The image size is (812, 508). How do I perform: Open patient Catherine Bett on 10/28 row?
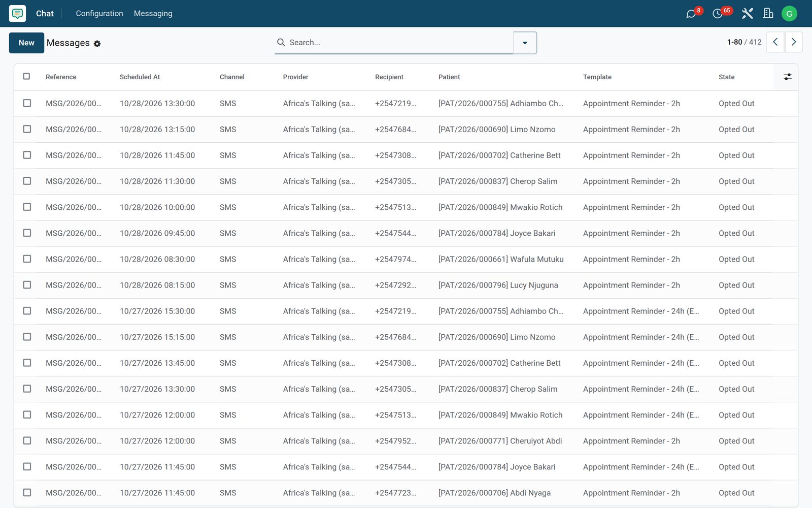tap(499, 155)
